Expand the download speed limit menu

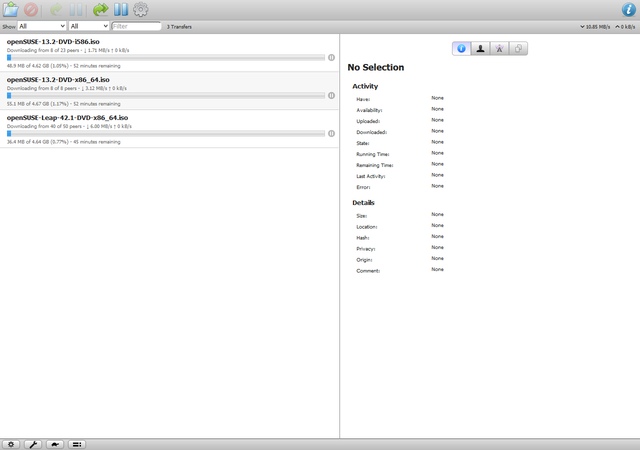pos(595,27)
